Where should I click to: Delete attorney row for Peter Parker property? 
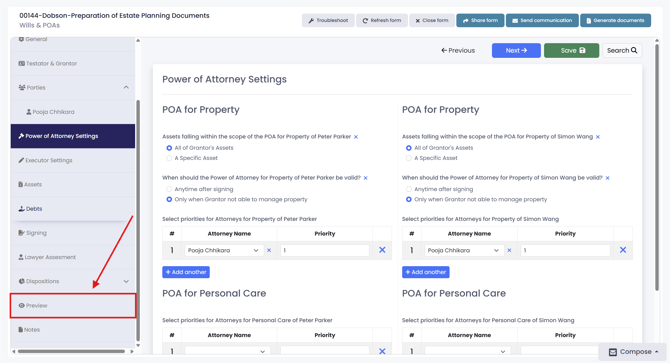click(x=382, y=250)
